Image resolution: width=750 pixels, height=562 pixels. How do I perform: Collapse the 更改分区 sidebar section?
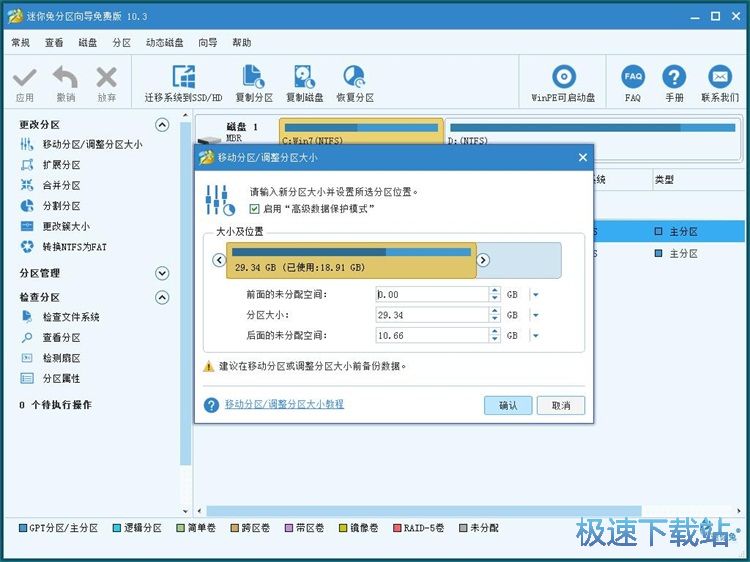(162, 125)
